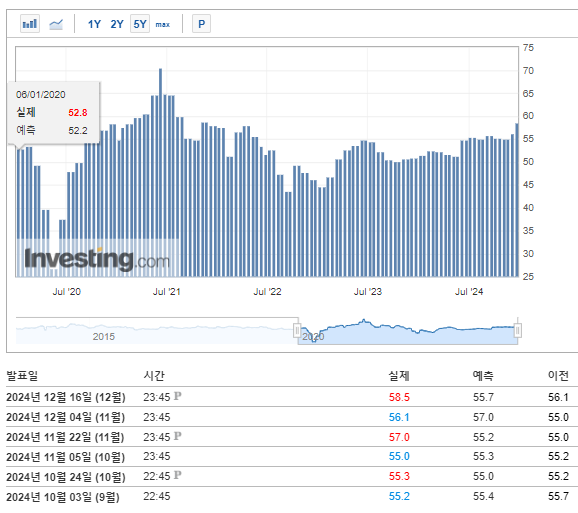Click actual value 55.3 in red

(x=399, y=476)
